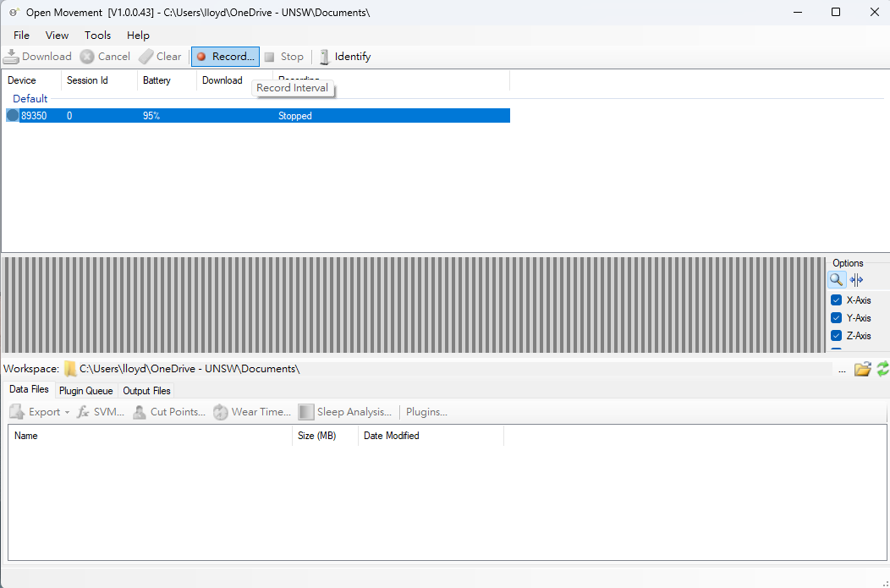Click the Download column header in device list
890x588 pixels.
point(222,80)
